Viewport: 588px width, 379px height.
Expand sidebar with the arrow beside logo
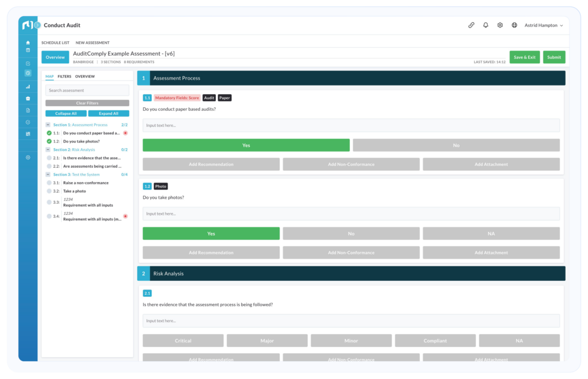click(37, 25)
